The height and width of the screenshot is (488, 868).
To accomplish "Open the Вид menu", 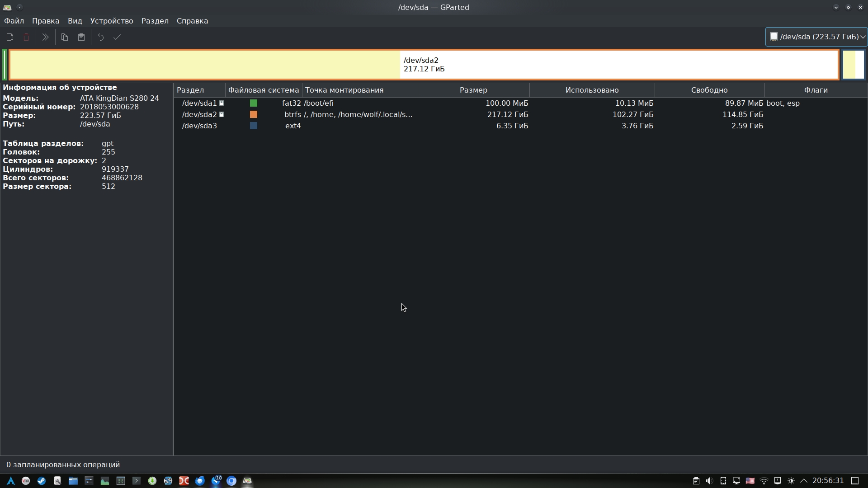I will (x=75, y=21).
